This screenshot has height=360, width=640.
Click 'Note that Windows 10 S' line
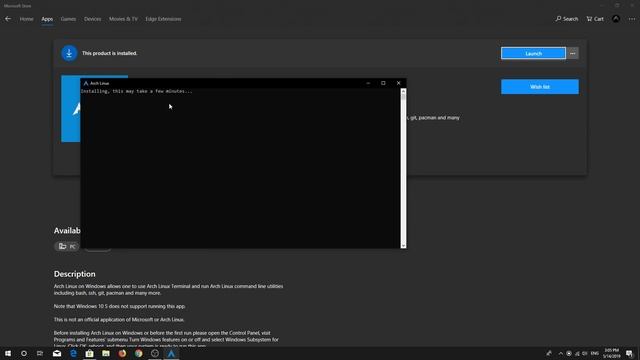[120, 306]
